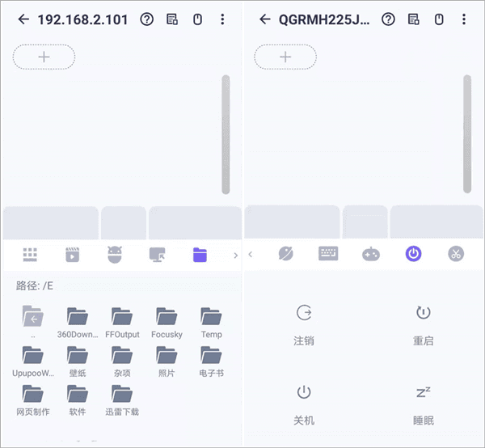Open the overflow menu on the 192.168.2.101 screen
The image size is (485, 448).
click(x=222, y=19)
